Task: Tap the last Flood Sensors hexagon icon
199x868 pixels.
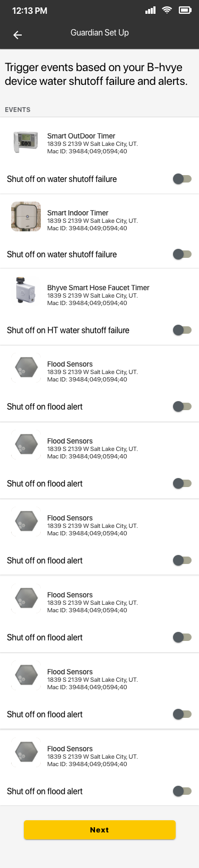Action: pyautogui.click(x=26, y=752)
